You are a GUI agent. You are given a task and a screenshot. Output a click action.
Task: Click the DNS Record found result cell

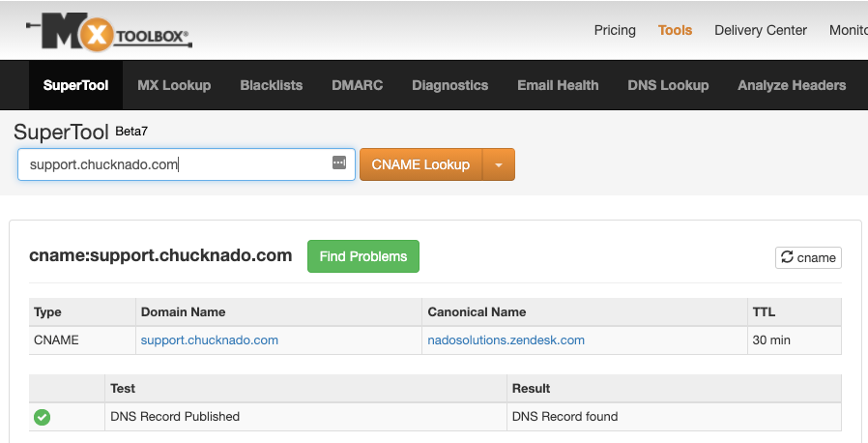tap(674, 417)
